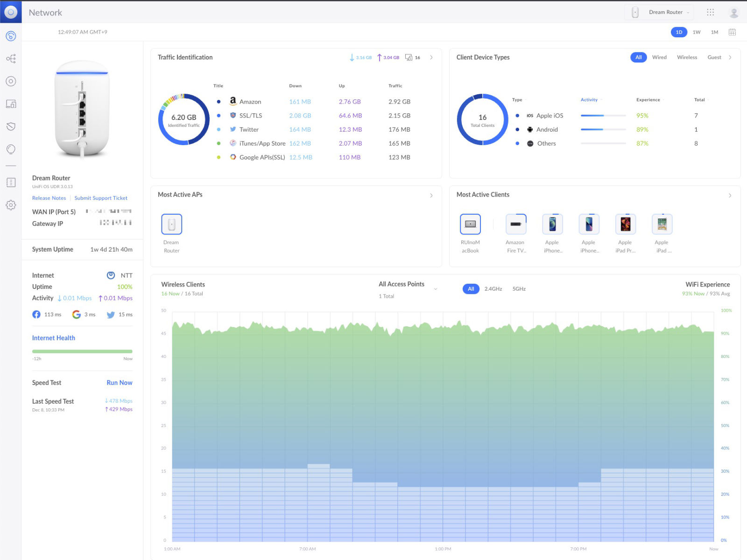Click the green Internet Health timeline bar
Screen dimensions: 747x560
pyautogui.click(x=82, y=351)
